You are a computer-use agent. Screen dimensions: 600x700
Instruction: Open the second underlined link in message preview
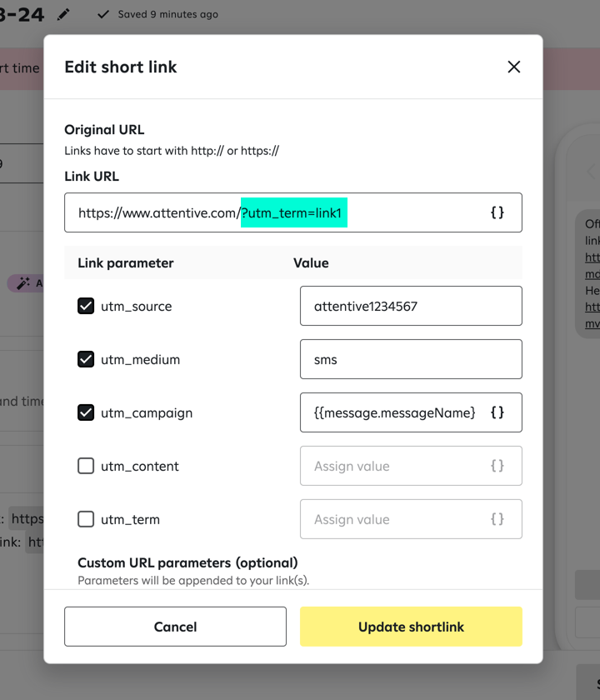tap(592, 307)
